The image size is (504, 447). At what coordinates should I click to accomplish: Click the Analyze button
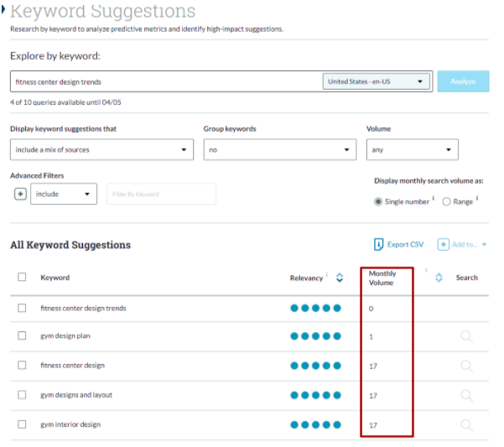click(x=463, y=81)
